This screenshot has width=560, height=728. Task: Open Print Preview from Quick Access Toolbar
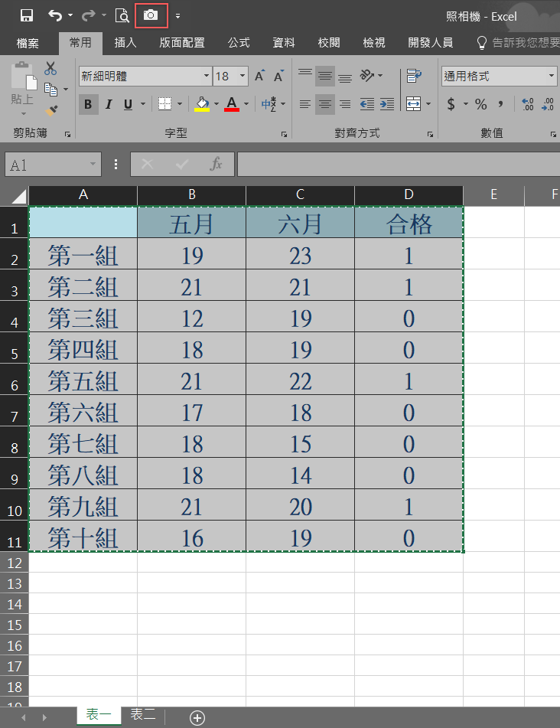(122, 15)
